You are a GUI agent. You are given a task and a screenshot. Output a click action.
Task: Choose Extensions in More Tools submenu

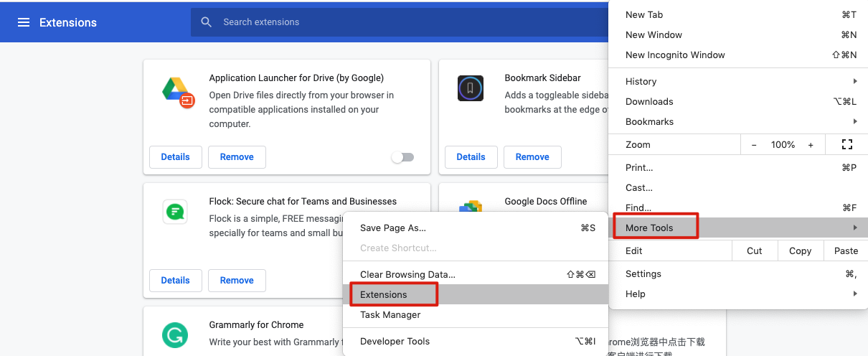coord(476,294)
